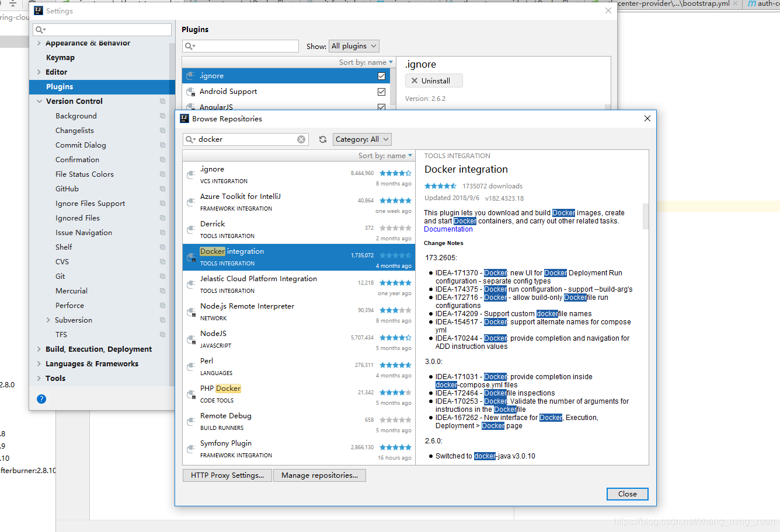The height and width of the screenshot is (532, 780).
Task: Click the search magnifier in Settings sidebar
Action: [40, 30]
